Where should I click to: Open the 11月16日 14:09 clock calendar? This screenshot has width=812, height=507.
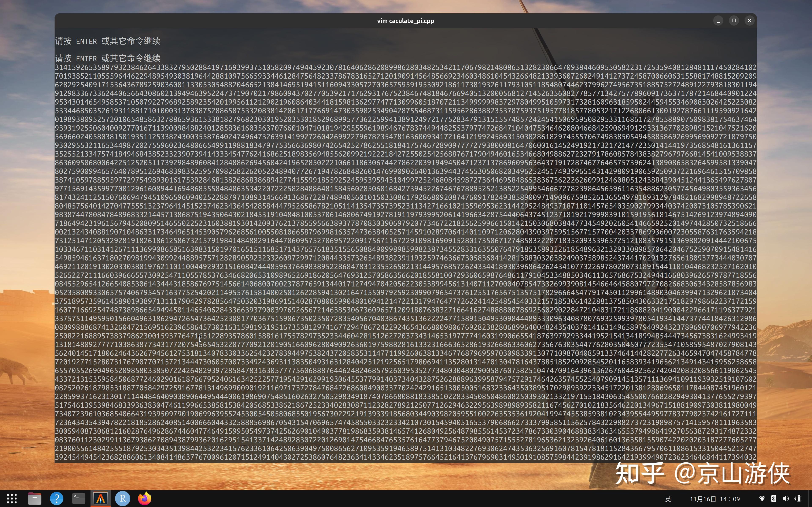click(x=715, y=499)
